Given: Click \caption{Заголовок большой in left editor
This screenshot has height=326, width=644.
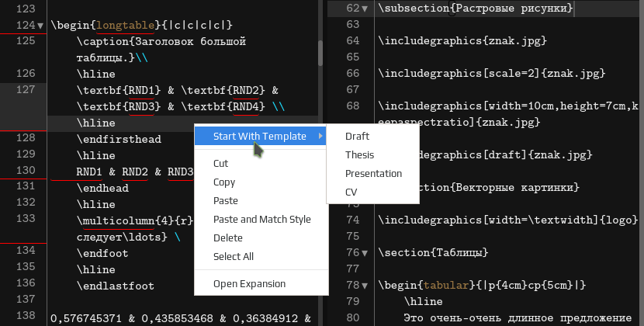Looking at the screenshot, I should [161, 41].
